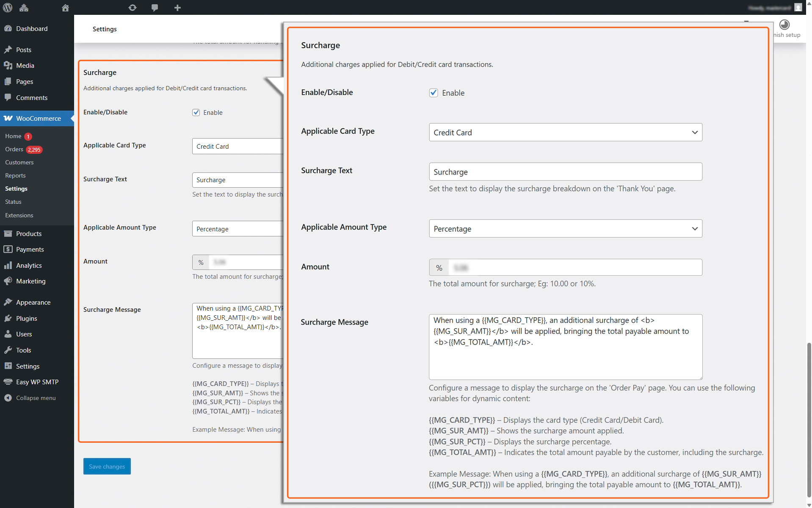Image resolution: width=812 pixels, height=508 pixels.
Task: Click the Surcharge Text input in enlarged panel
Action: 566,172
